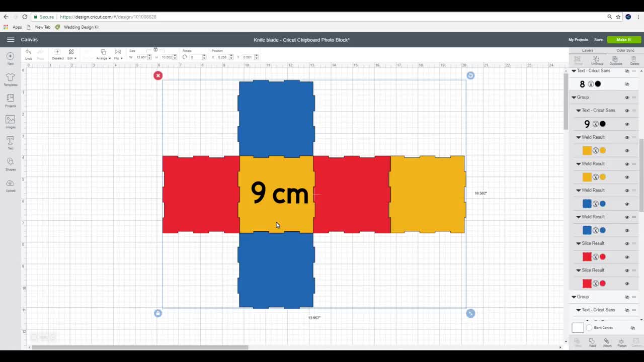Increase or decrease X position with stepper
The height and width of the screenshot is (362, 644).
coord(232,57)
